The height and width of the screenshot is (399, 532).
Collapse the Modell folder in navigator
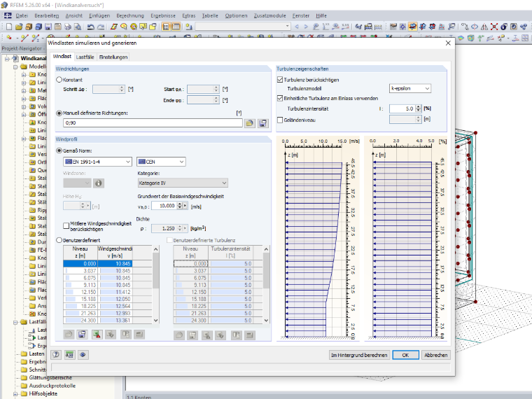15,66
